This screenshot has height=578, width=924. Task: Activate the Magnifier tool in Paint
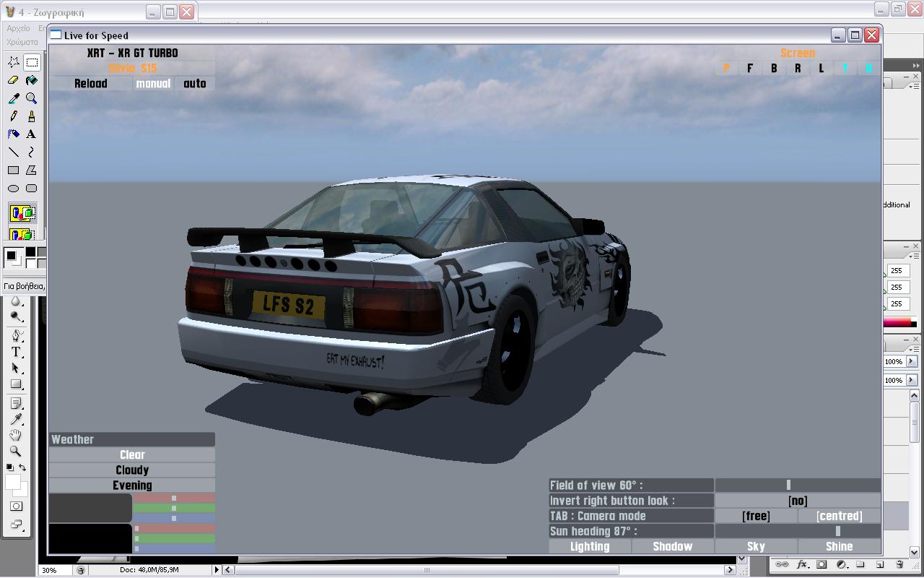tap(32, 98)
